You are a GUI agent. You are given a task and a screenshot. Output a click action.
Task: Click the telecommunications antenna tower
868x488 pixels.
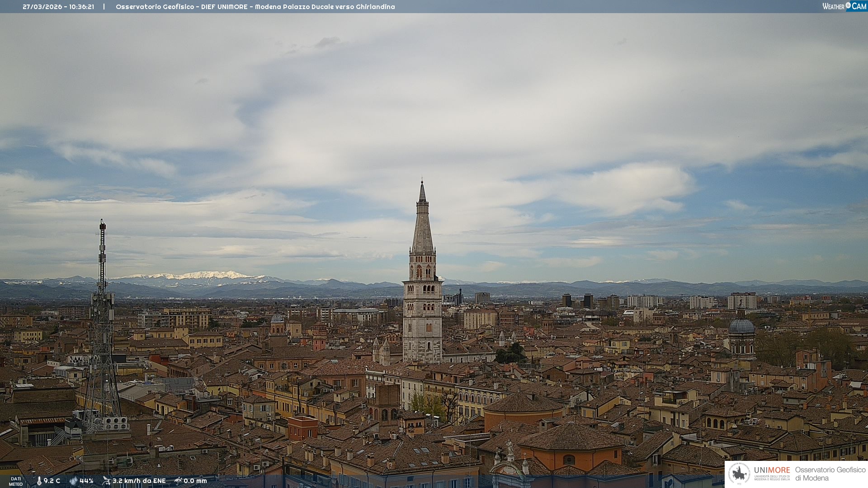pos(102,316)
